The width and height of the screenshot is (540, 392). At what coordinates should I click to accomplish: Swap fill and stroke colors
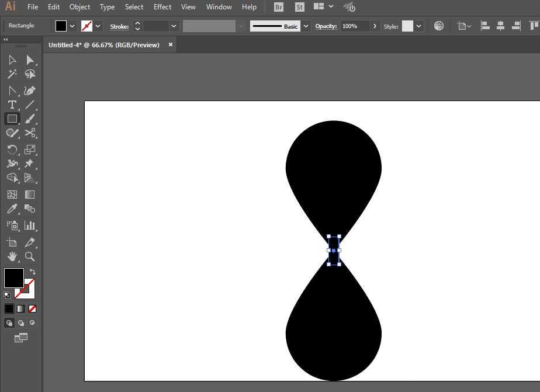[x=32, y=272]
